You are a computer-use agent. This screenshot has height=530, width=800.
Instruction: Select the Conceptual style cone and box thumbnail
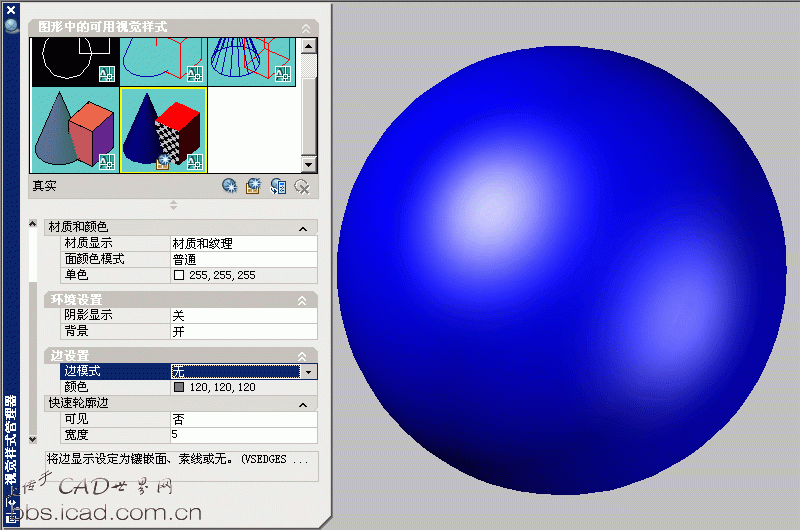tap(75, 129)
